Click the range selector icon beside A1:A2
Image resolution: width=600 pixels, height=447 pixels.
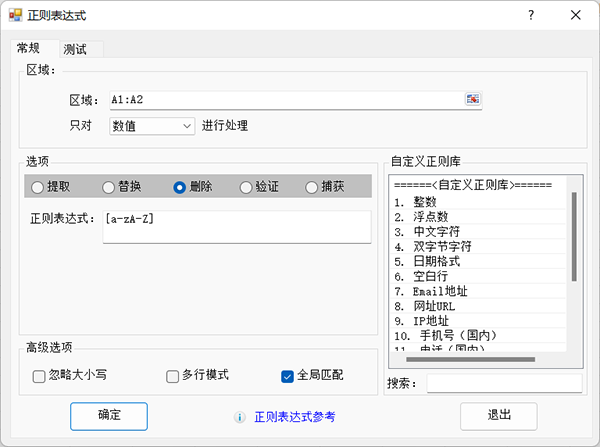coord(473,99)
